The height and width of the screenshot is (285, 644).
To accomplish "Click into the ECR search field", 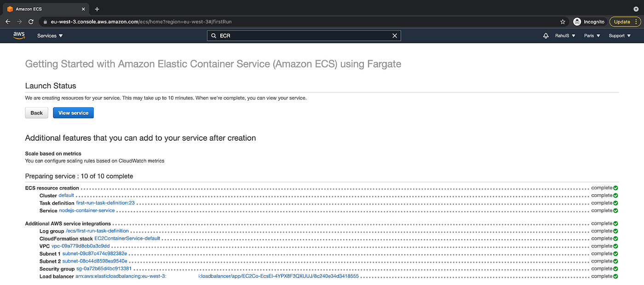I will coord(304,36).
